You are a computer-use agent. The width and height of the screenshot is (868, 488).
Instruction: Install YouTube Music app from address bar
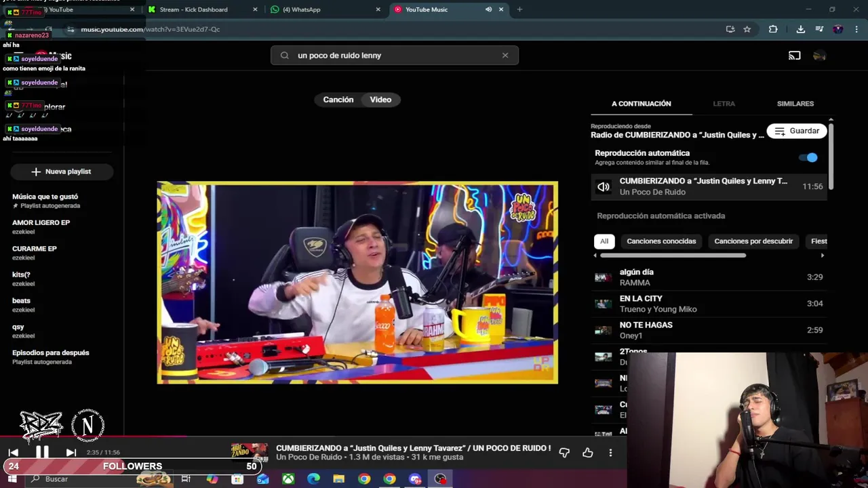pyautogui.click(x=730, y=29)
